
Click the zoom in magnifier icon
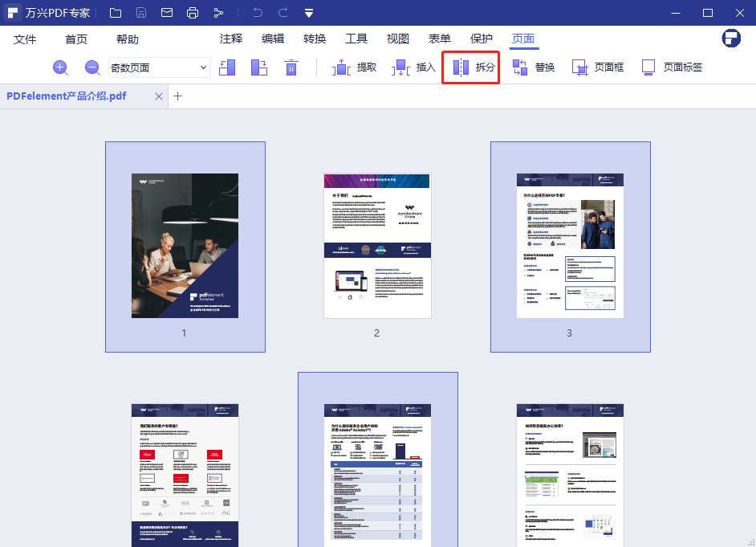pos(60,68)
